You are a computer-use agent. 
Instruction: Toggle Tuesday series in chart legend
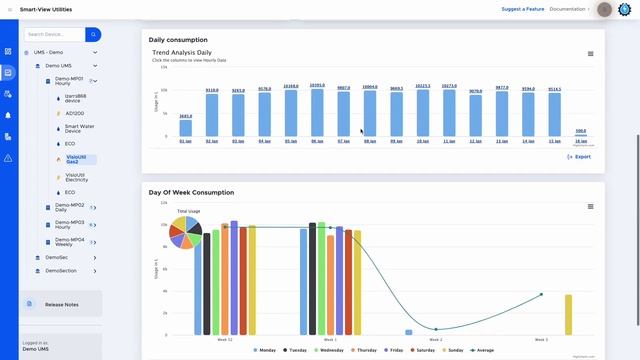[x=295, y=350]
